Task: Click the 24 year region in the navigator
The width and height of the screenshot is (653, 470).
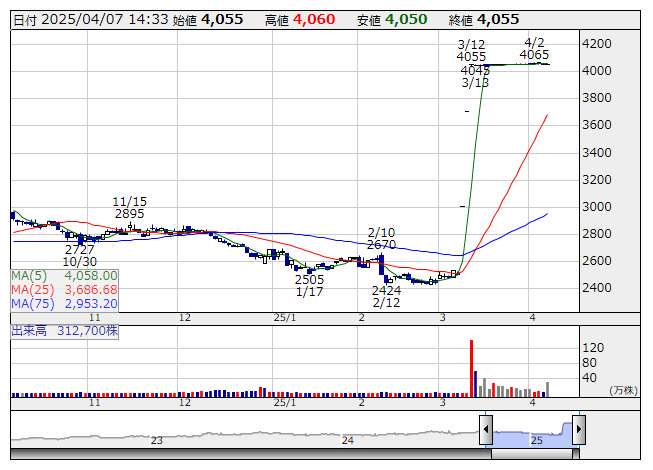Action: coord(348,432)
